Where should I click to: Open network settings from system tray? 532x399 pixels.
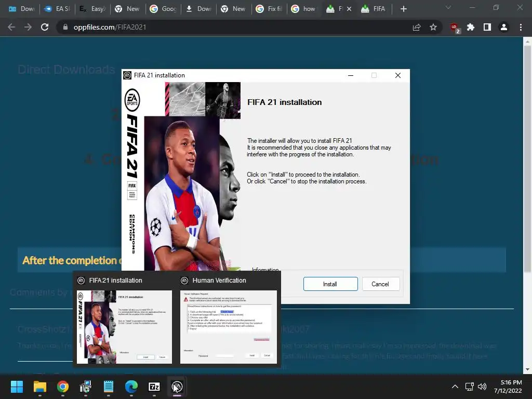[470, 387]
